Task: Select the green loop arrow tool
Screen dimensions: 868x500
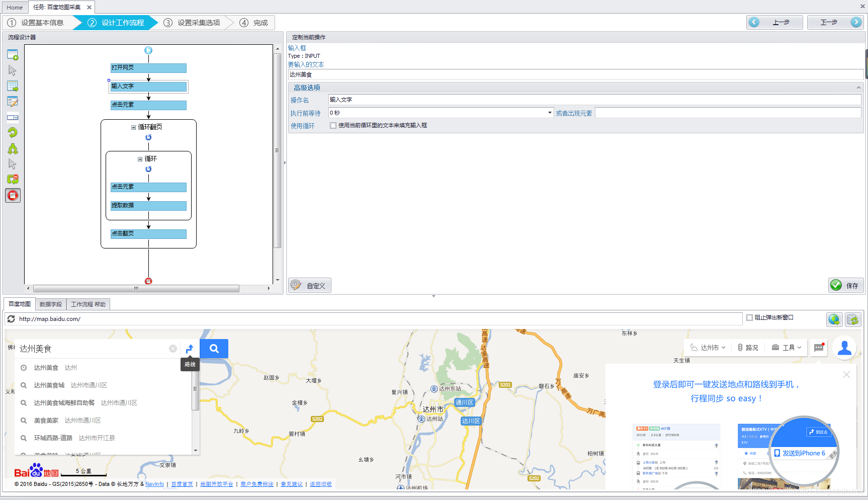Action: (x=13, y=133)
